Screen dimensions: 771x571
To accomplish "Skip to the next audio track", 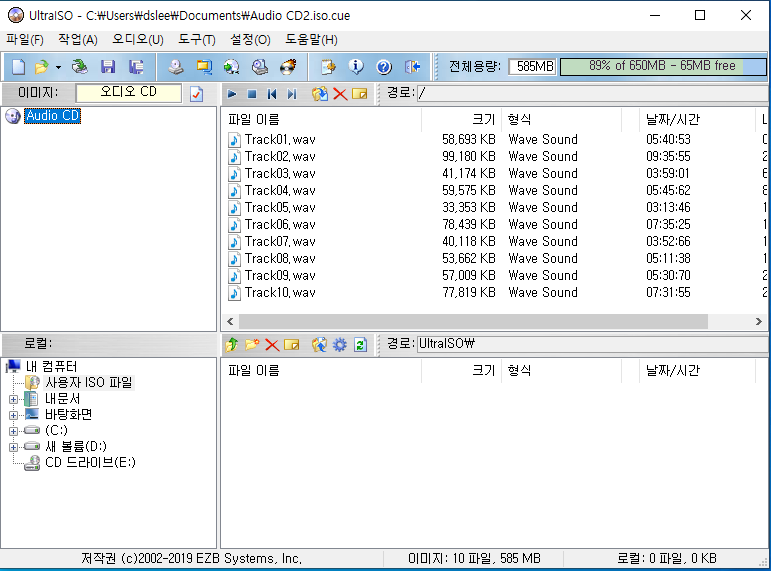I will point(292,93).
